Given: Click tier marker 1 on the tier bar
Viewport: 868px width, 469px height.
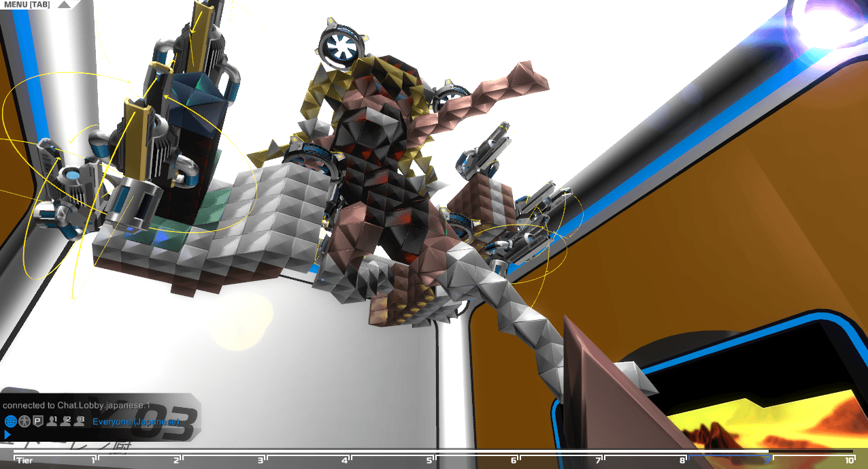Looking at the screenshot, I should coord(94,461).
